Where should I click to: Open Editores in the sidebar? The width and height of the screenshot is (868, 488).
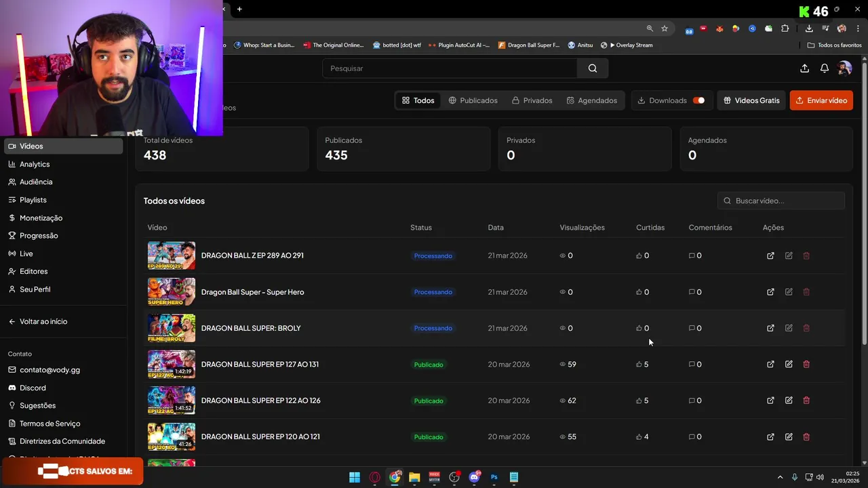tap(64, 271)
